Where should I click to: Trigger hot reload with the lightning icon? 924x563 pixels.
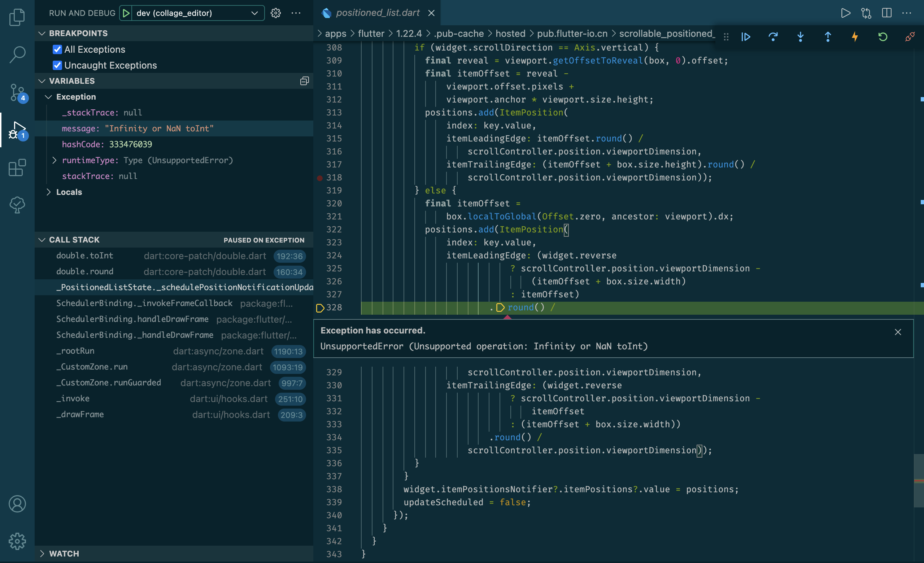[x=855, y=37]
